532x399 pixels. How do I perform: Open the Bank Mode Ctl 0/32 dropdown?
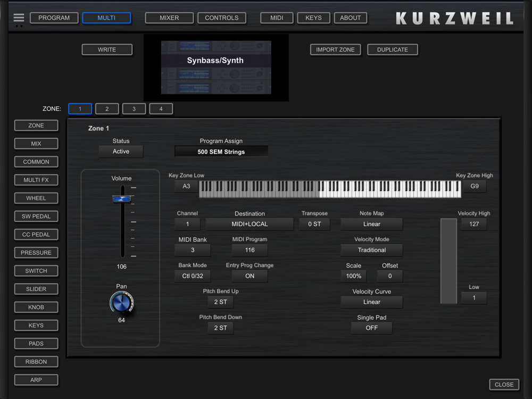pyautogui.click(x=193, y=276)
